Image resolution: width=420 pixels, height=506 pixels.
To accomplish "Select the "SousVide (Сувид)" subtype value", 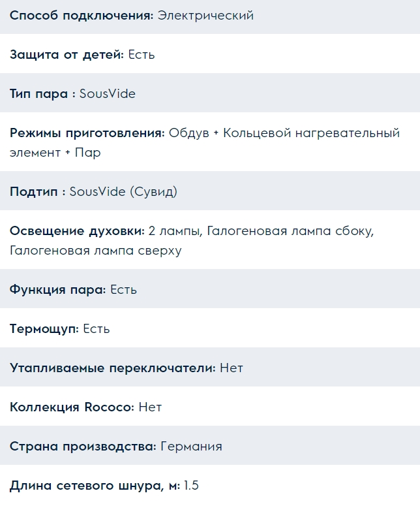I will 123,192.
